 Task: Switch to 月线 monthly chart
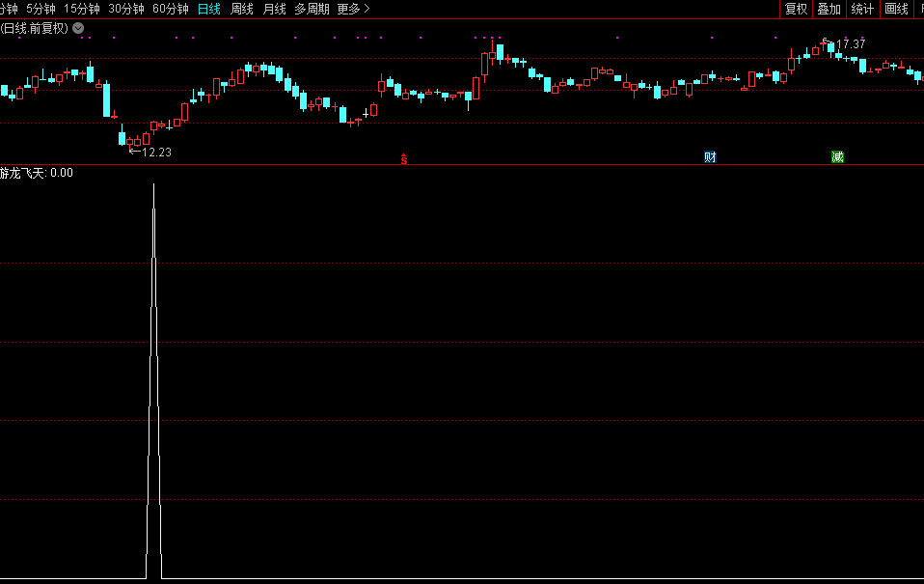(x=275, y=9)
